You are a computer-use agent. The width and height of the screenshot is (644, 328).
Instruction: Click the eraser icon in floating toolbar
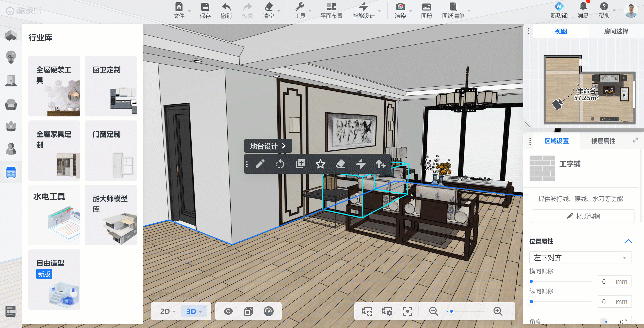(340, 164)
